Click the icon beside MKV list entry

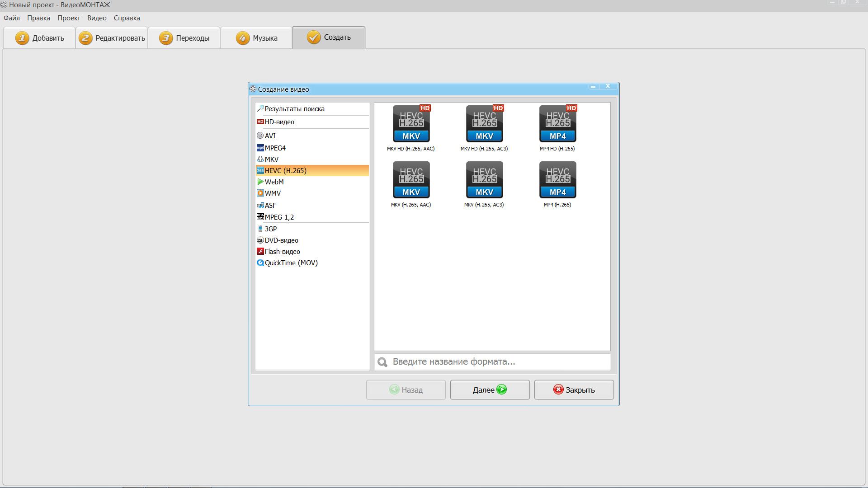[x=260, y=159]
